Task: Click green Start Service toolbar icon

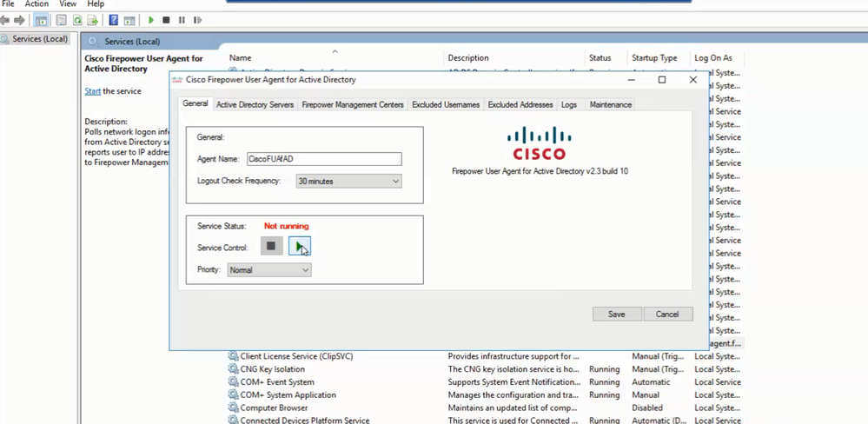Action: (150, 21)
